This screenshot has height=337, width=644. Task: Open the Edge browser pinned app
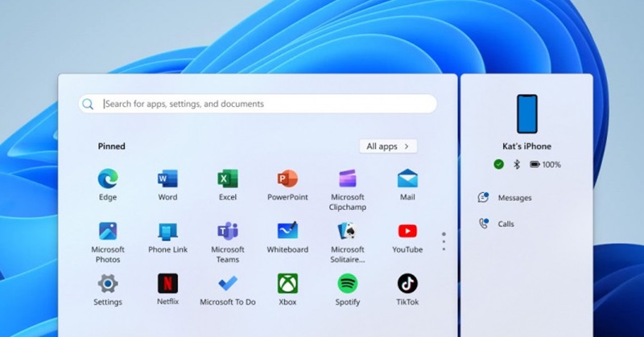click(x=108, y=185)
